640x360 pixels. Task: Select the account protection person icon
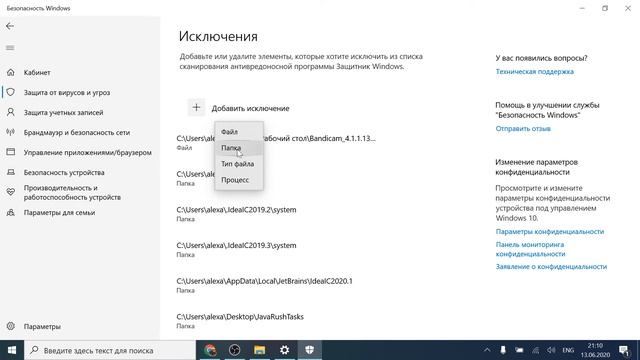[11, 112]
